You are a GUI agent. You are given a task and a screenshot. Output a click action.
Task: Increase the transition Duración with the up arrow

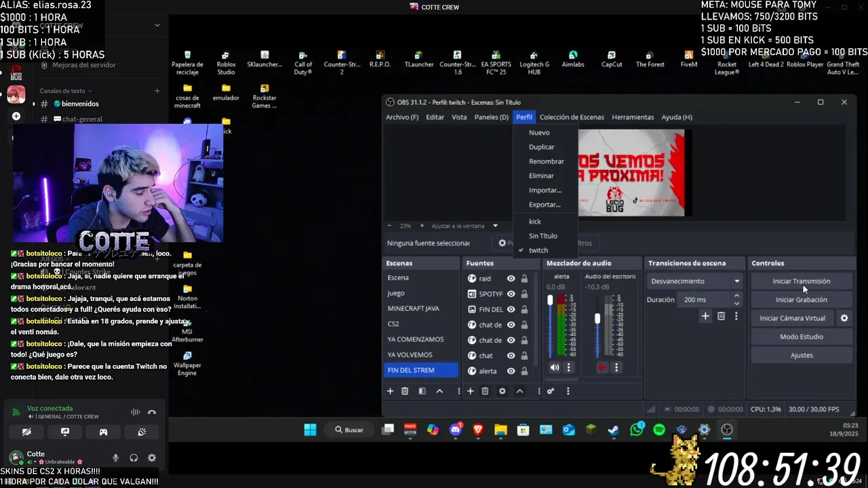pos(737,296)
